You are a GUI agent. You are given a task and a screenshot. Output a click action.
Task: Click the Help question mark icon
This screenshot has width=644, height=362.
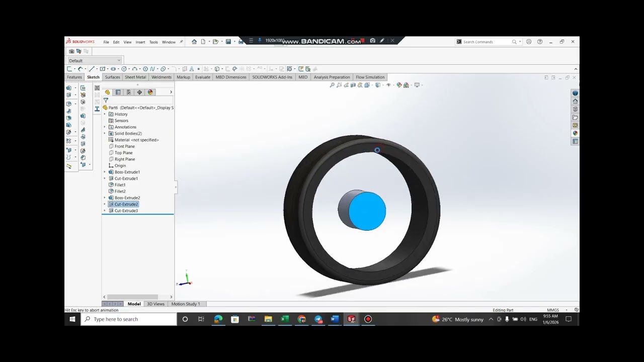pos(540,42)
